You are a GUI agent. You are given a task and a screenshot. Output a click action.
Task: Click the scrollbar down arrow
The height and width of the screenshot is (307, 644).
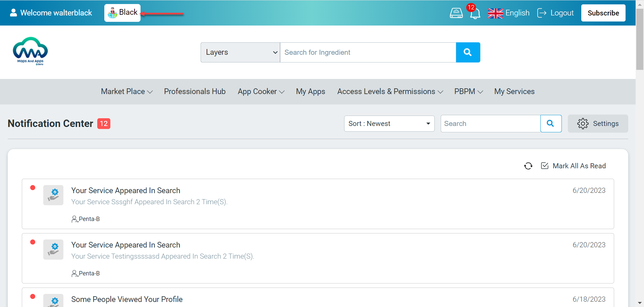point(640,303)
